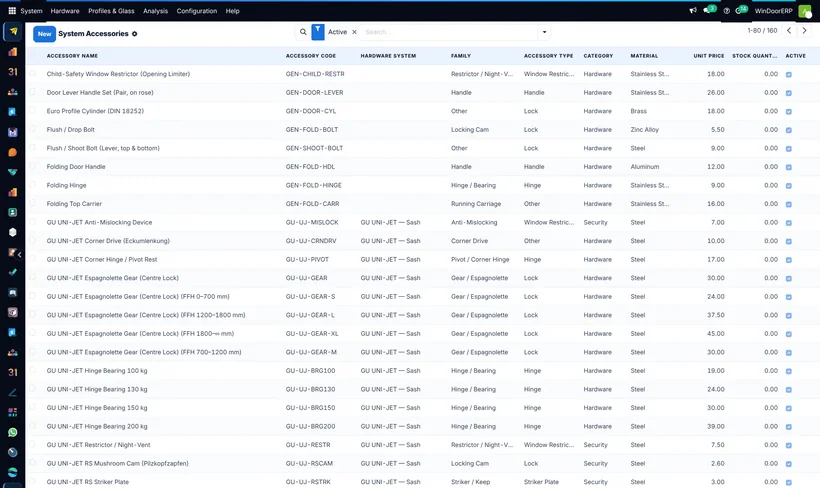The image size is (820, 488).
Task: Open the Configuration menu
Action: [197, 10]
